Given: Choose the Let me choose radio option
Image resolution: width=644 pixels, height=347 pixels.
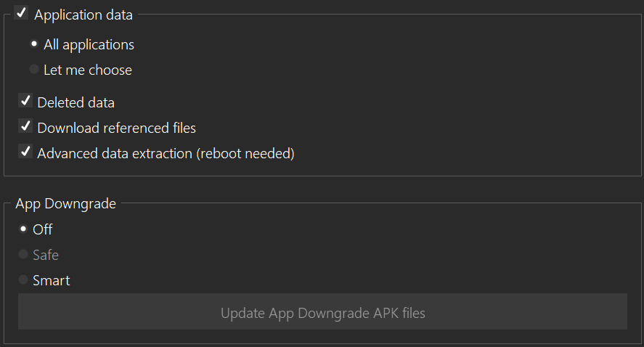Looking at the screenshot, I should tap(33, 70).
